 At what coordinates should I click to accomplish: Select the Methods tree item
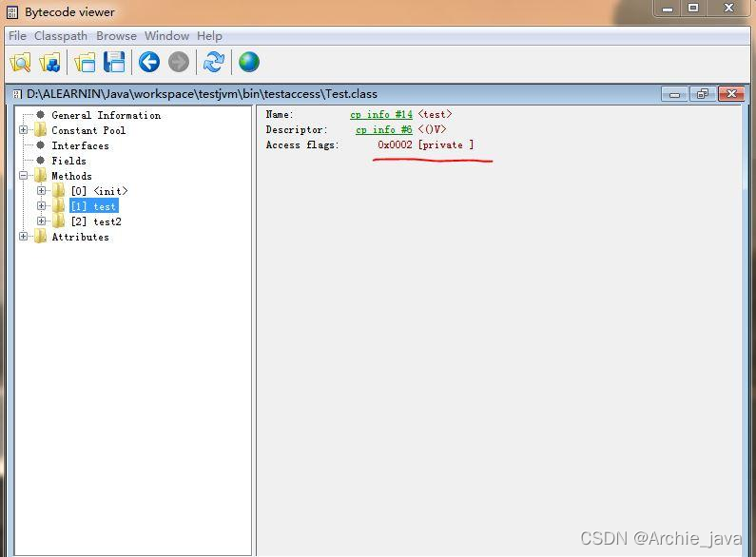(x=72, y=176)
